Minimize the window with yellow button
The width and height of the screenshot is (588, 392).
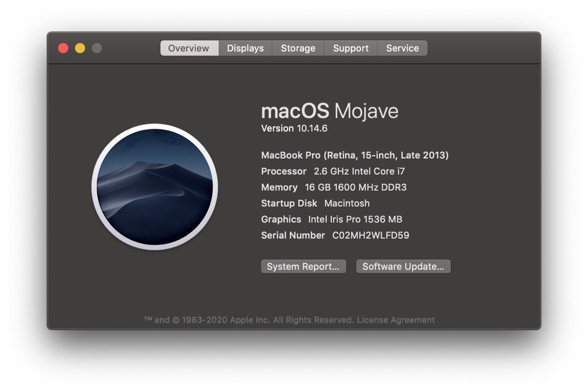click(x=80, y=48)
